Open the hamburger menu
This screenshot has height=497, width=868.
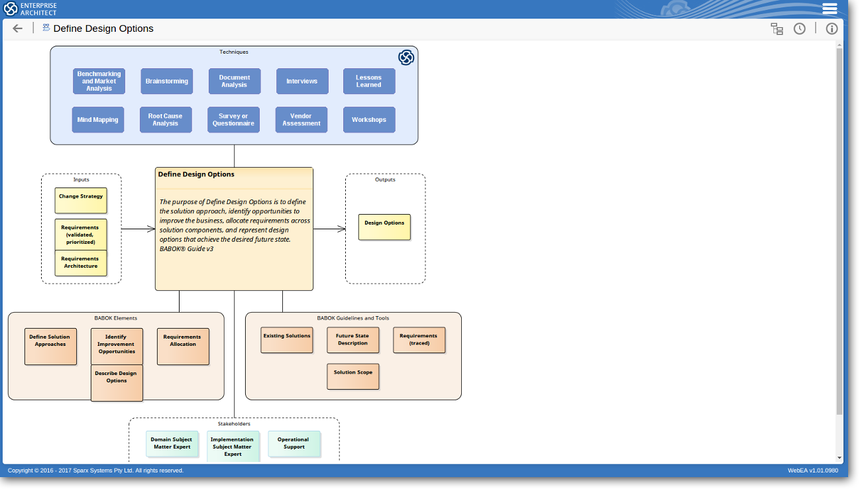click(x=830, y=9)
